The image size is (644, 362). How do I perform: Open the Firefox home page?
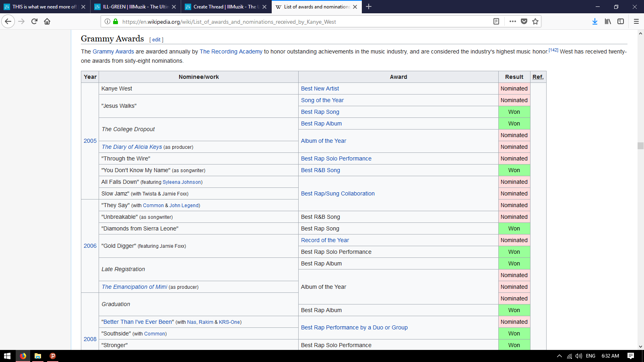click(x=47, y=21)
